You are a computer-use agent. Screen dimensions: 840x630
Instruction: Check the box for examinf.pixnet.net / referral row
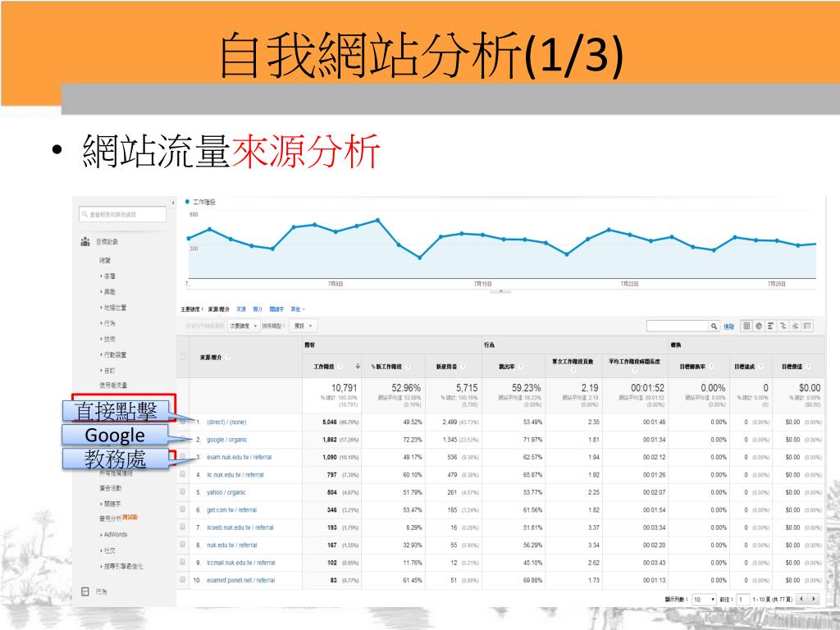click(x=183, y=580)
